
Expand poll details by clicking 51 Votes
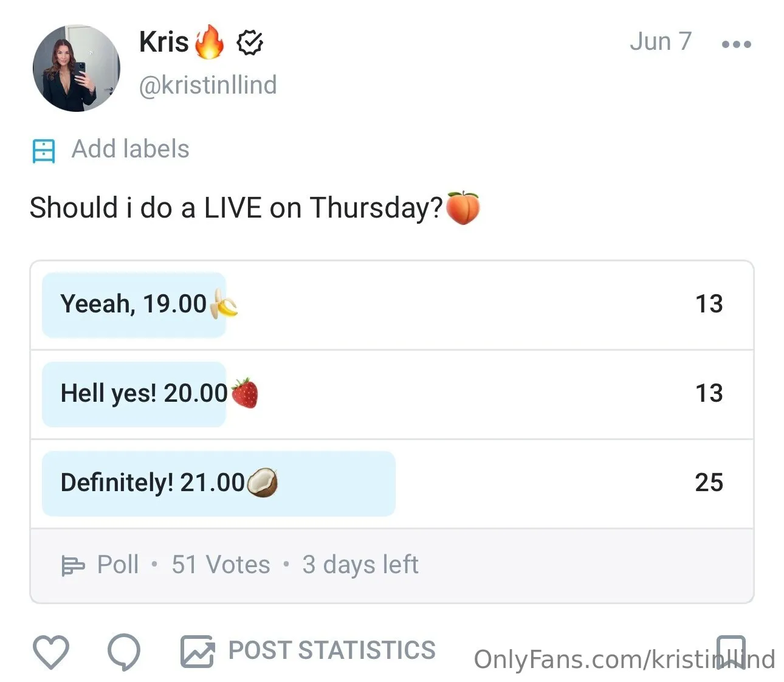click(220, 565)
